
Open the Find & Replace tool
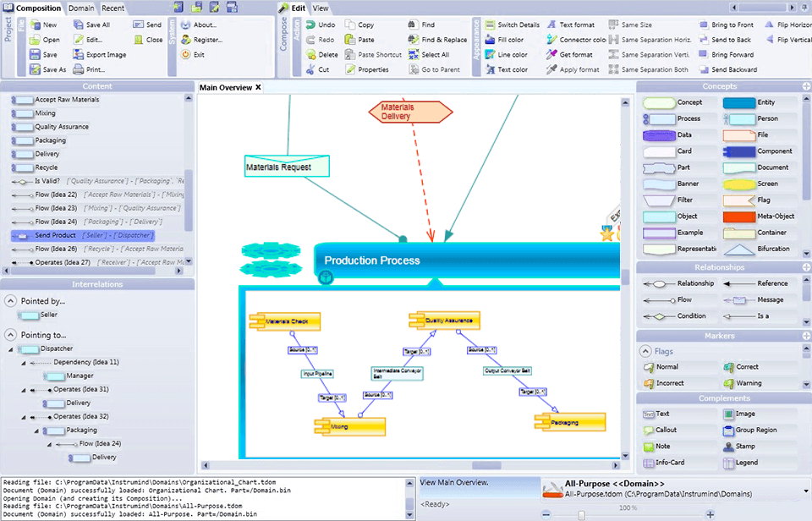(x=437, y=40)
